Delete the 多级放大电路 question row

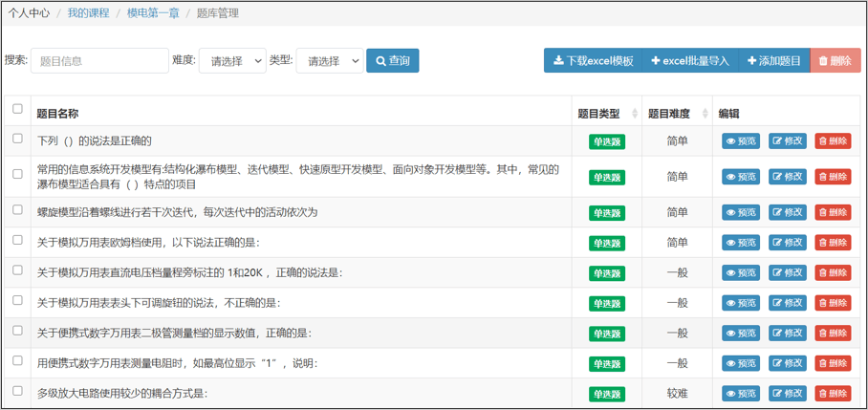click(x=832, y=394)
